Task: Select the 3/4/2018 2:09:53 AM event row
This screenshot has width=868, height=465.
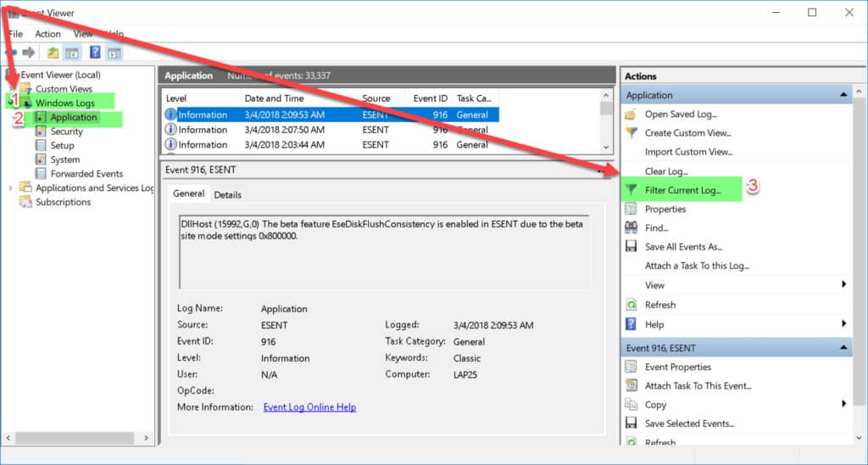Action: coord(331,115)
